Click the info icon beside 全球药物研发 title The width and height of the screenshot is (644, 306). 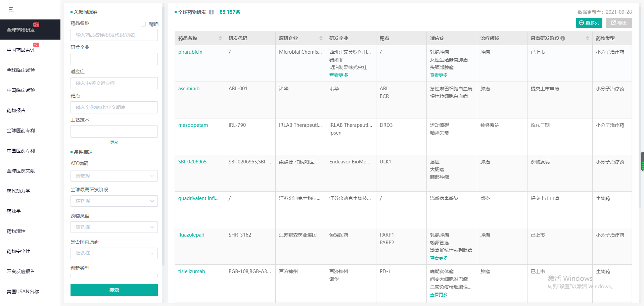(211, 12)
